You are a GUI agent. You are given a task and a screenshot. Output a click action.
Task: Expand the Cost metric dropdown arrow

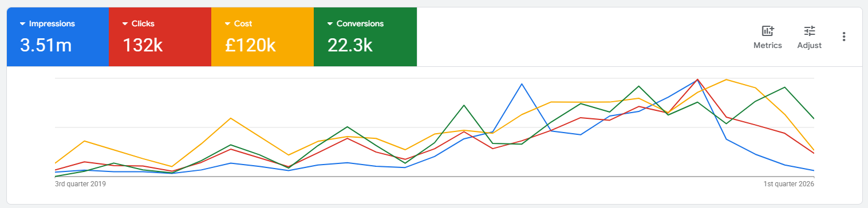click(x=228, y=24)
